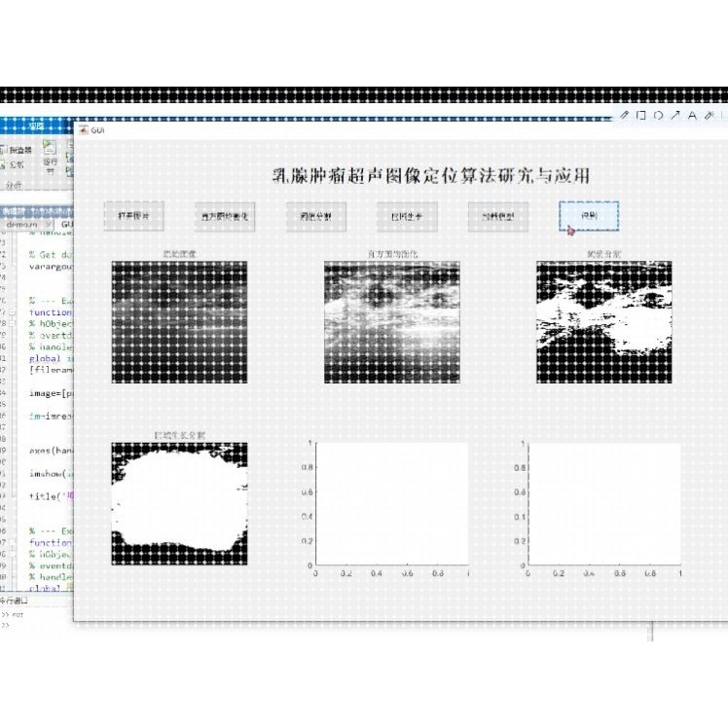
Task: Select the highlighter annotation tool
Action: (x=709, y=115)
